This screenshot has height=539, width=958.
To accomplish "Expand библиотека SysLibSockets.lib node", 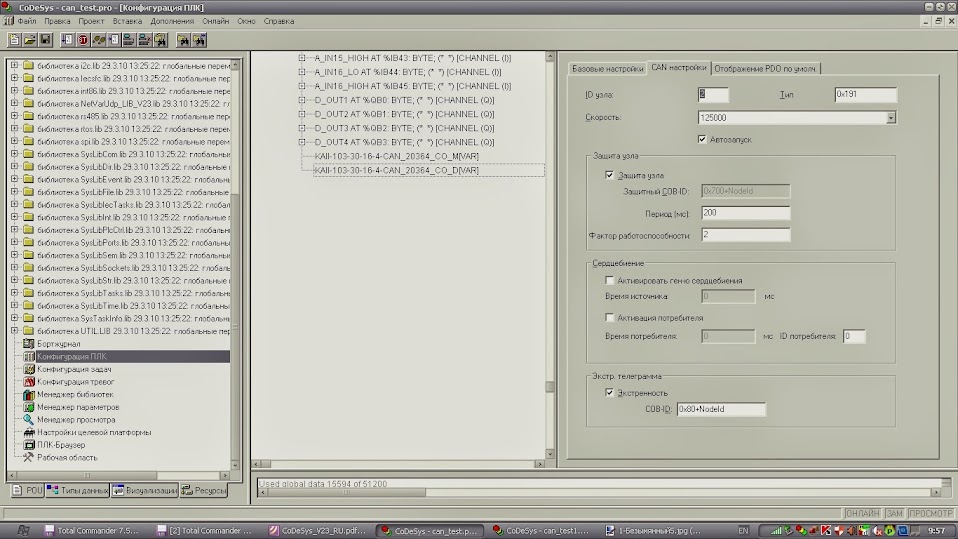I will 15,268.
